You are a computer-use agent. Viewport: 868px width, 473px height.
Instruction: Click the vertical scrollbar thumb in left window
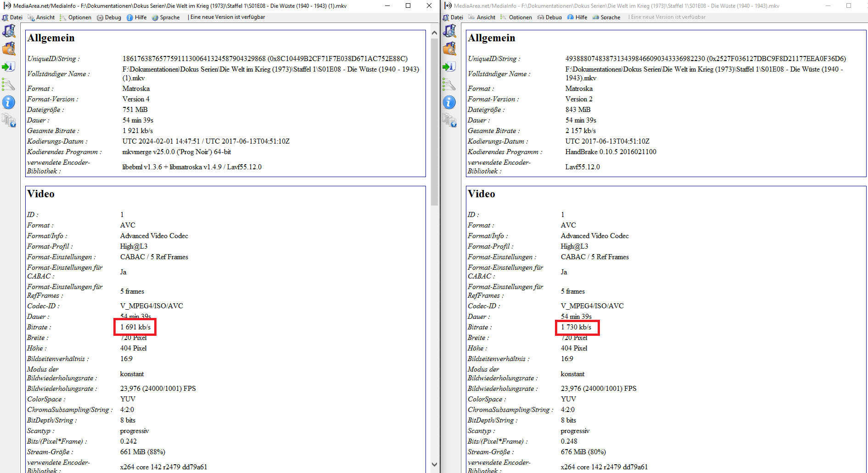pos(434,122)
